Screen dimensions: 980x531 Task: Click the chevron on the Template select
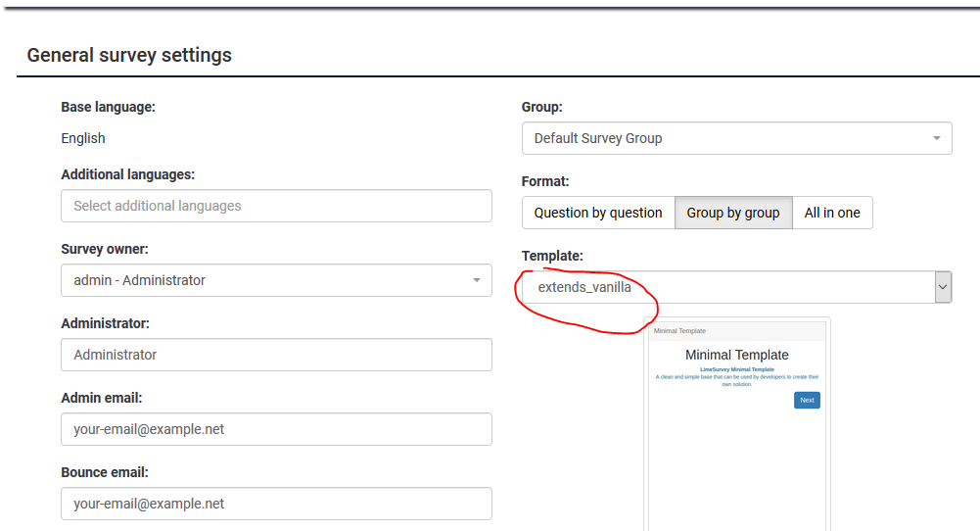pyautogui.click(x=943, y=287)
